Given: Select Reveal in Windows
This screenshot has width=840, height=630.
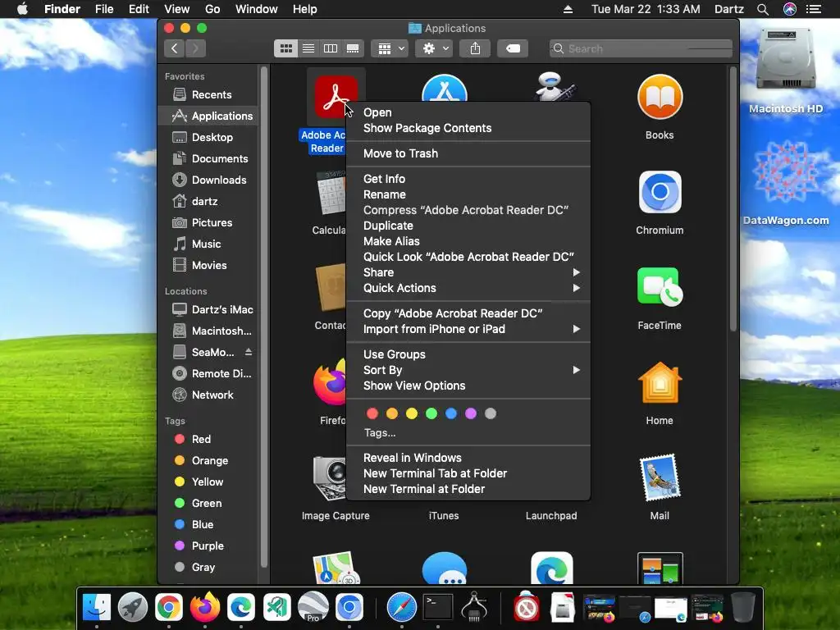Looking at the screenshot, I should pyautogui.click(x=468, y=458).
